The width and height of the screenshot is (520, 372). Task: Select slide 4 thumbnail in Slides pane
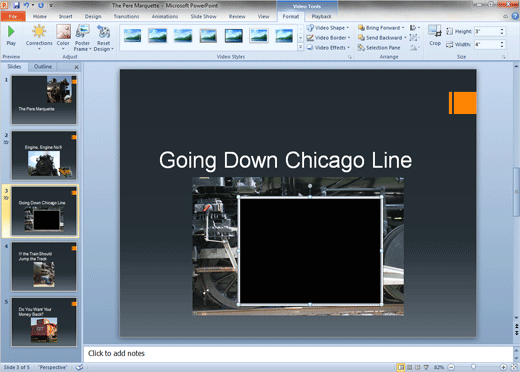click(x=44, y=267)
